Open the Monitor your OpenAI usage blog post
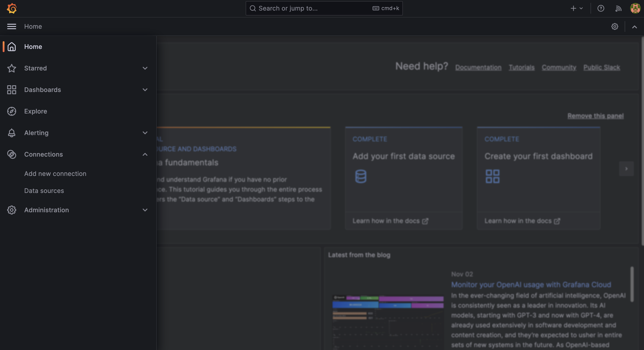 coord(531,284)
